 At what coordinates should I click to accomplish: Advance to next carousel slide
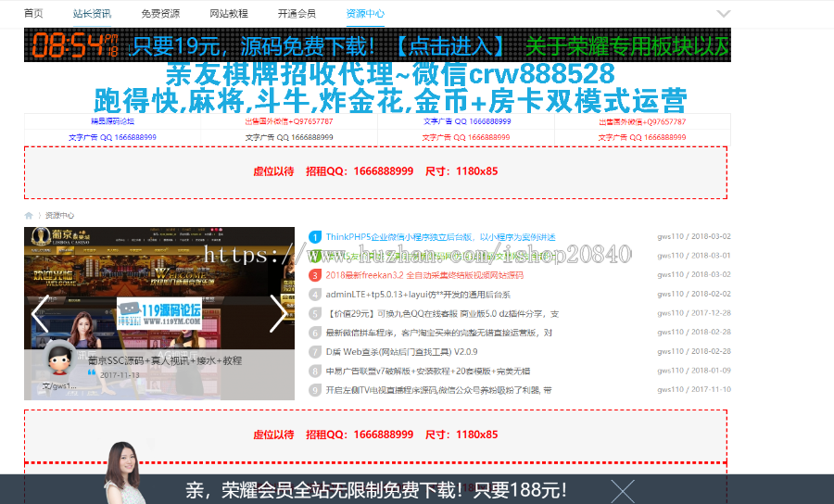[x=278, y=313]
